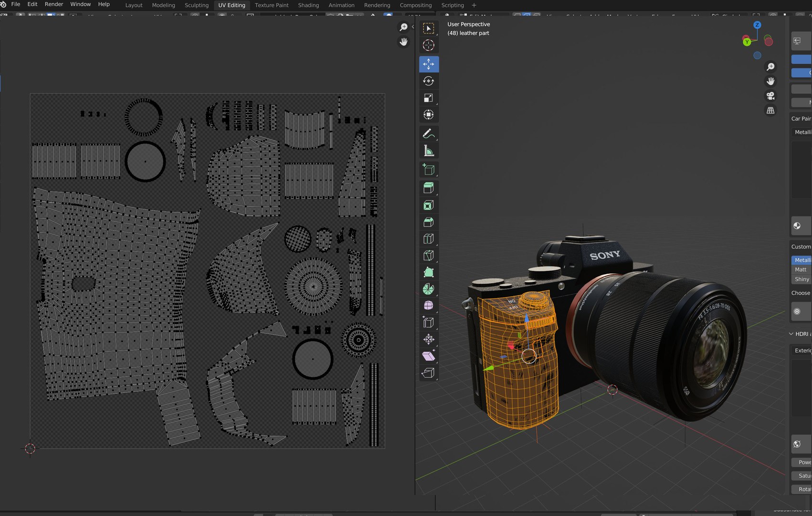Screen dimensions: 812x516
Task: Click the blue Z axis on the gizmo
Action: pyautogui.click(x=757, y=25)
